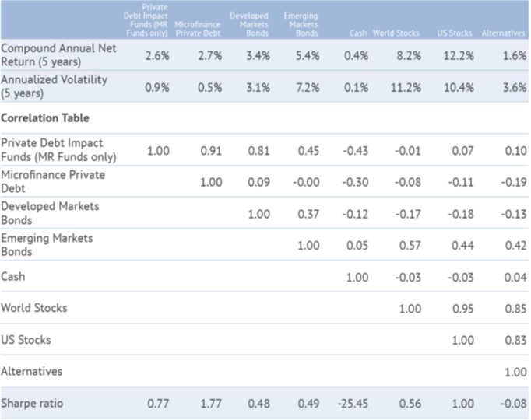Select the US Stocks column header

[x=455, y=33]
